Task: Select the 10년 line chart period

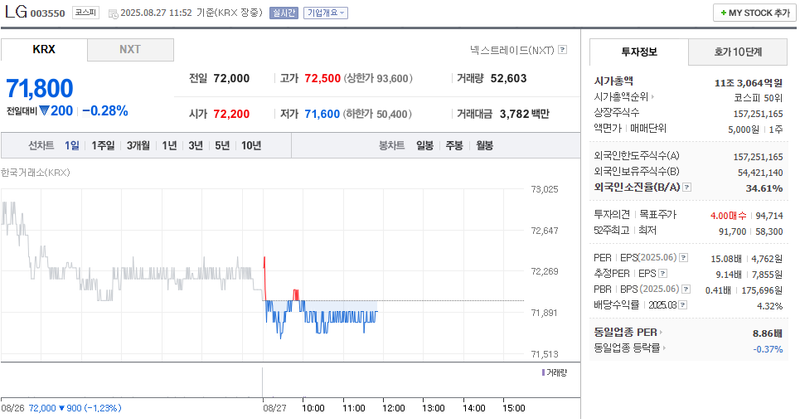Action: click(251, 145)
